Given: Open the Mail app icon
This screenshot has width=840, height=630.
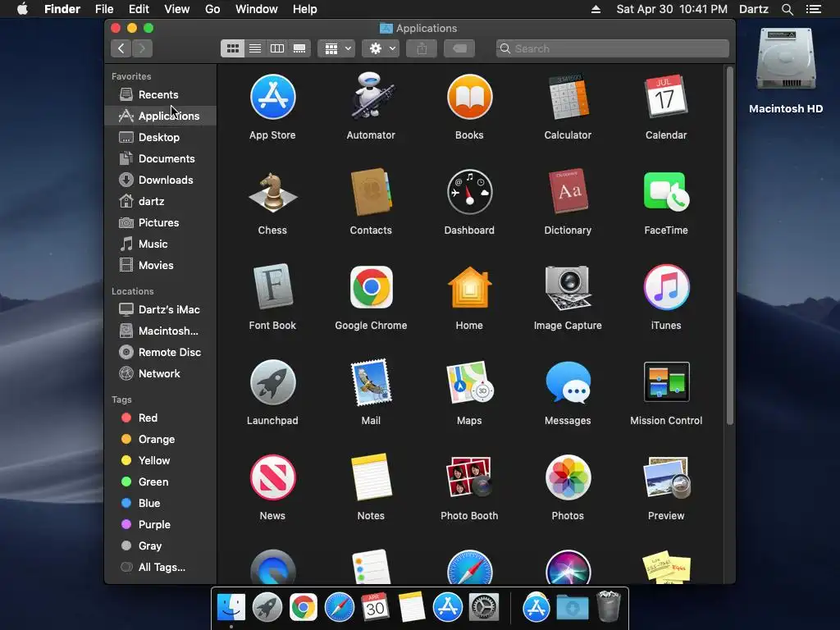Looking at the screenshot, I should coord(371,382).
